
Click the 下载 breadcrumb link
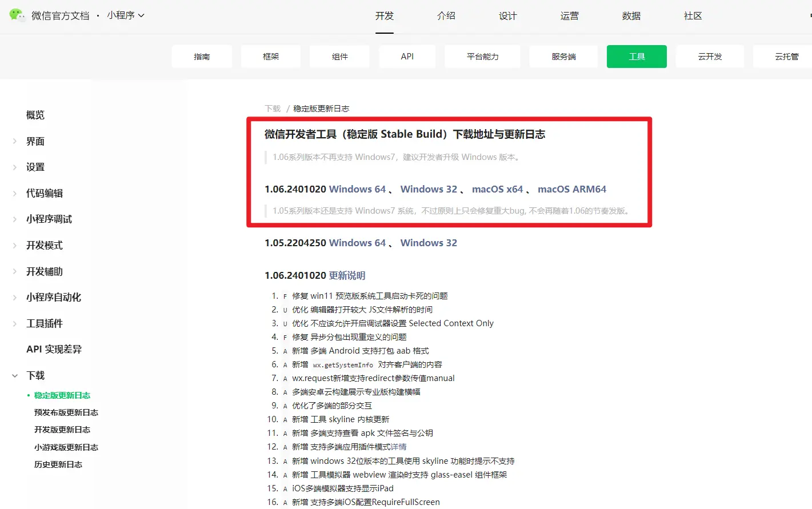pyautogui.click(x=273, y=109)
